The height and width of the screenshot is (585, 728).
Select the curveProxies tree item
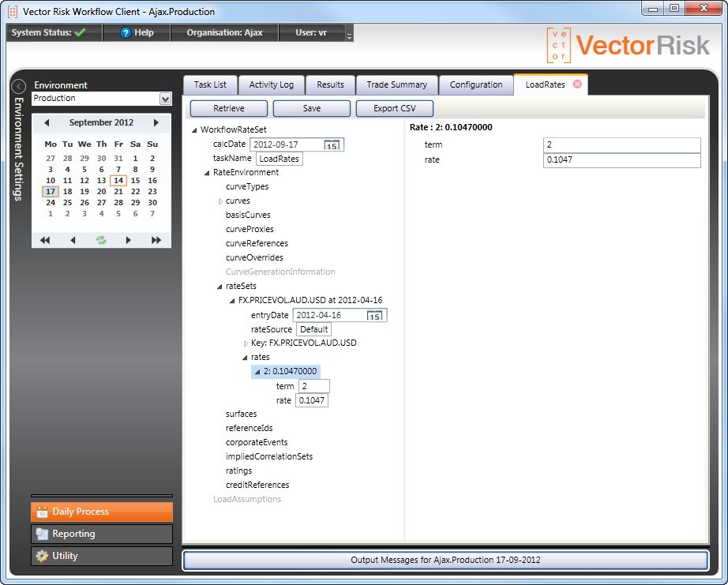(x=250, y=230)
